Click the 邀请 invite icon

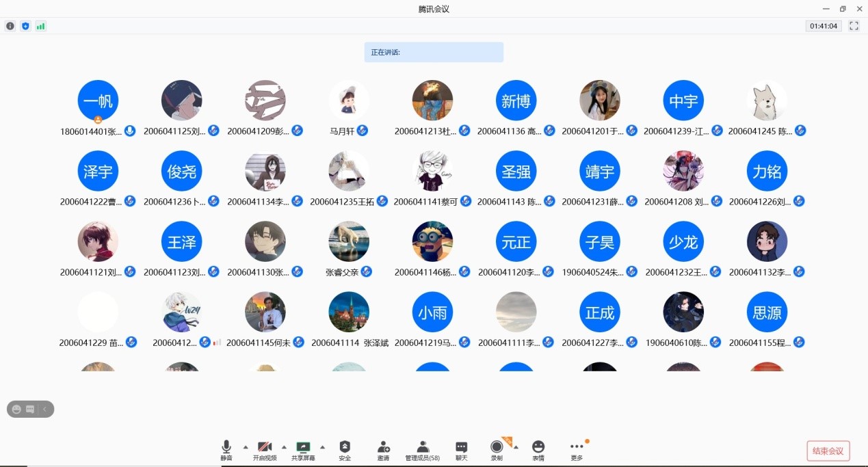pyautogui.click(x=383, y=449)
